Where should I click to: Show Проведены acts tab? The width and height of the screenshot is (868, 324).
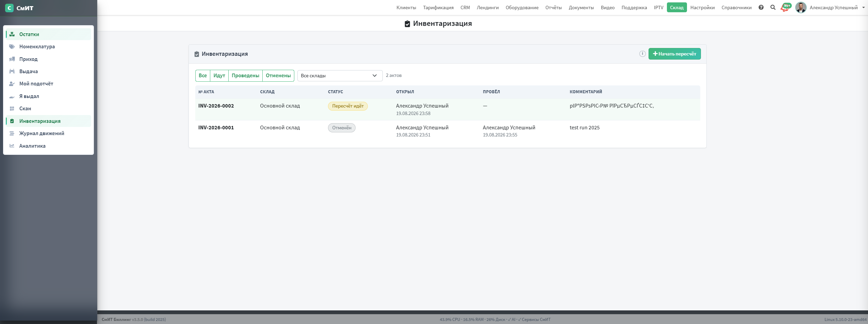(x=245, y=76)
